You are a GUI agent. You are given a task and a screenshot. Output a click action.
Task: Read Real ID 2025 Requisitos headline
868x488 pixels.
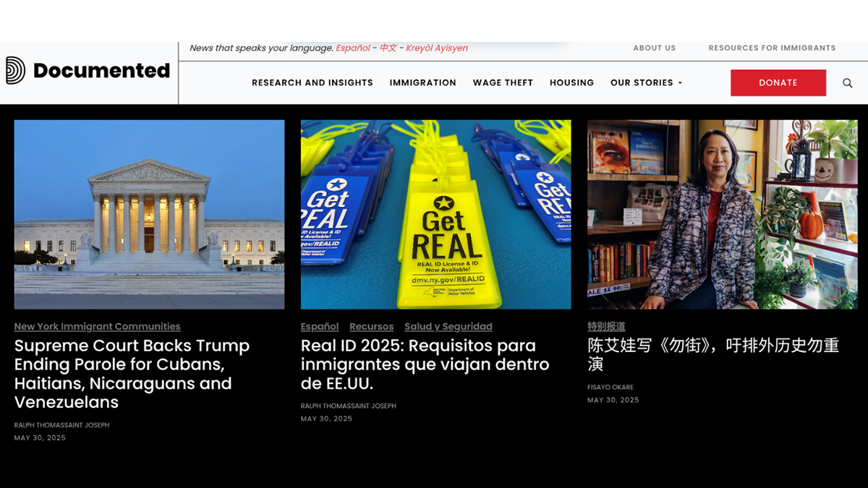425,364
